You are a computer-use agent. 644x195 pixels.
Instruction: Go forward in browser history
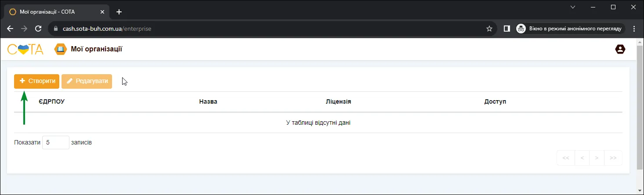click(x=24, y=29)
